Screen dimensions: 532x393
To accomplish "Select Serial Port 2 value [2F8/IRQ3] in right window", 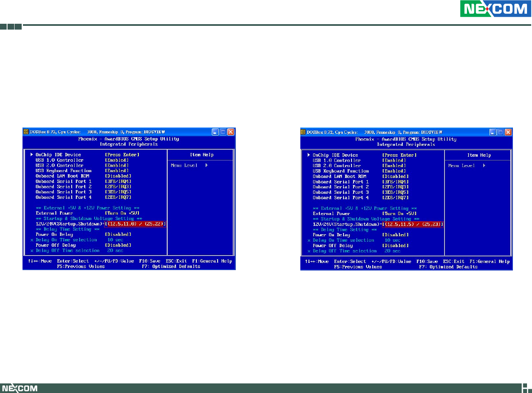I will pos(395,187).
